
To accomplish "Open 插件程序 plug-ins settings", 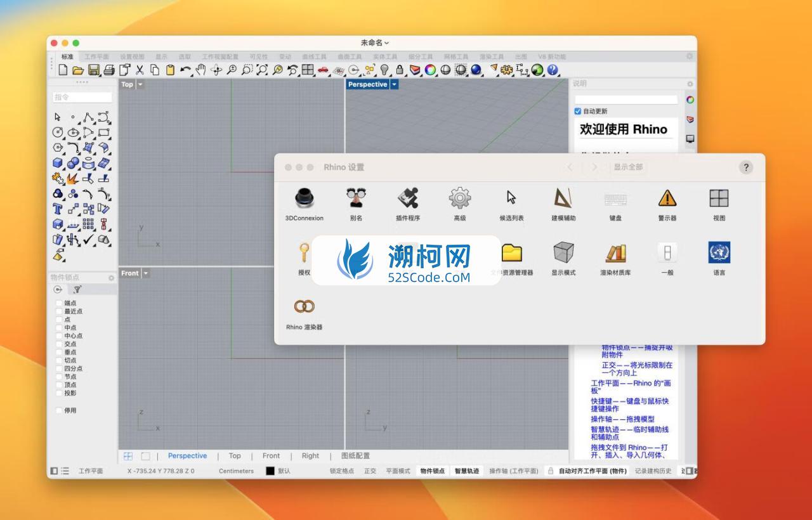I will (408, 204).
